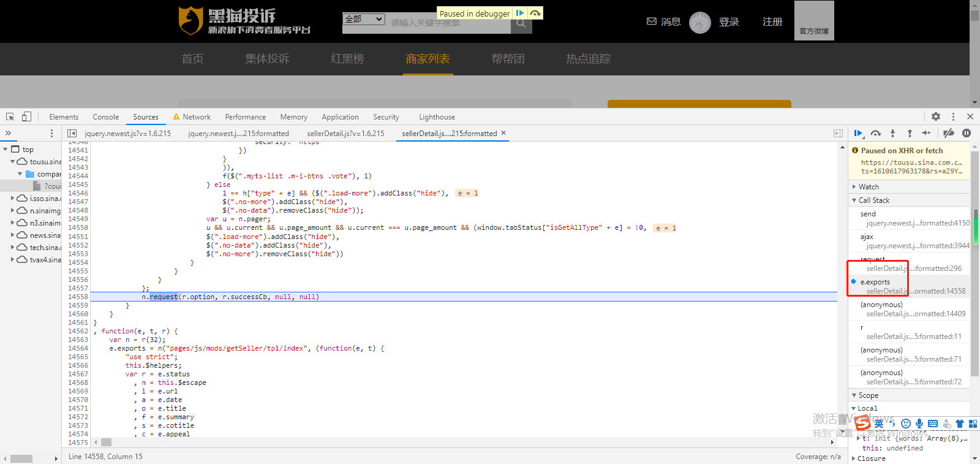Expand i.sso.sina domain node

12,198
